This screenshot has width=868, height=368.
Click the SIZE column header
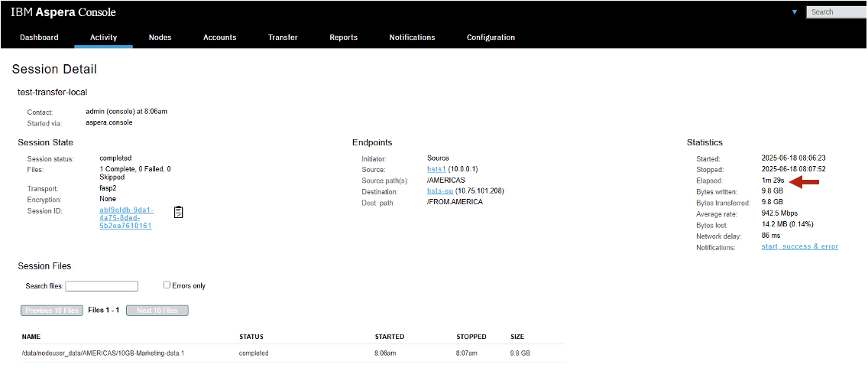point(517,337)
